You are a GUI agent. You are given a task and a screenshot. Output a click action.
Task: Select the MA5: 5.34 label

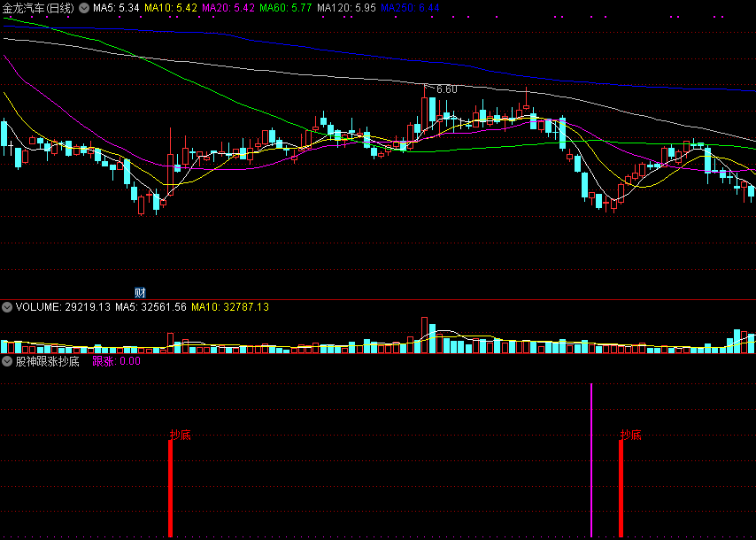tap(116, 8)
